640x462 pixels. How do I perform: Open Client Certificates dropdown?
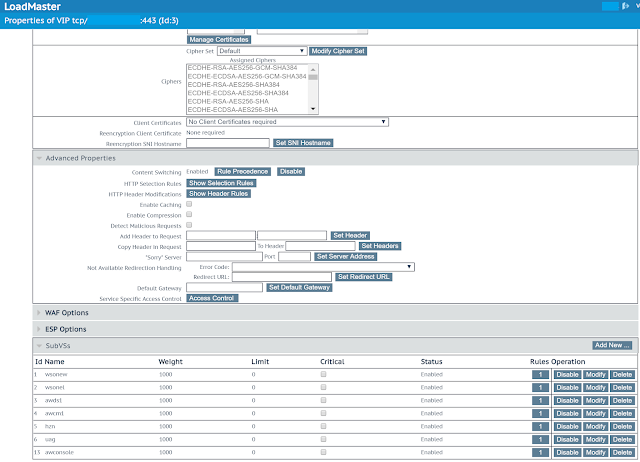[x=287, y=122]
